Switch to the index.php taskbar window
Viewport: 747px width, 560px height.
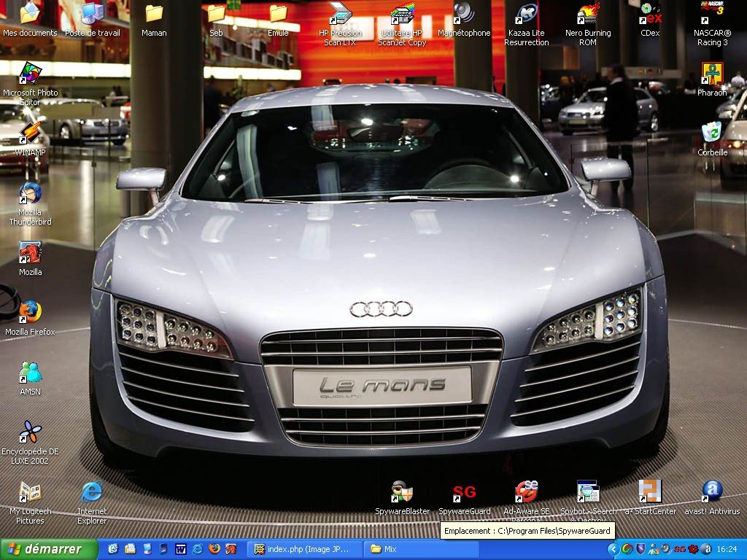(x=303, y=549)
